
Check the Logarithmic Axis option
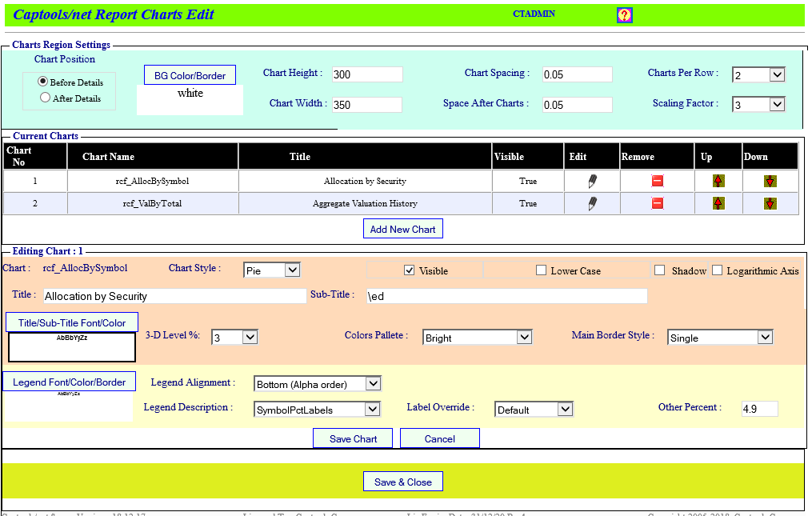point(717,270)
